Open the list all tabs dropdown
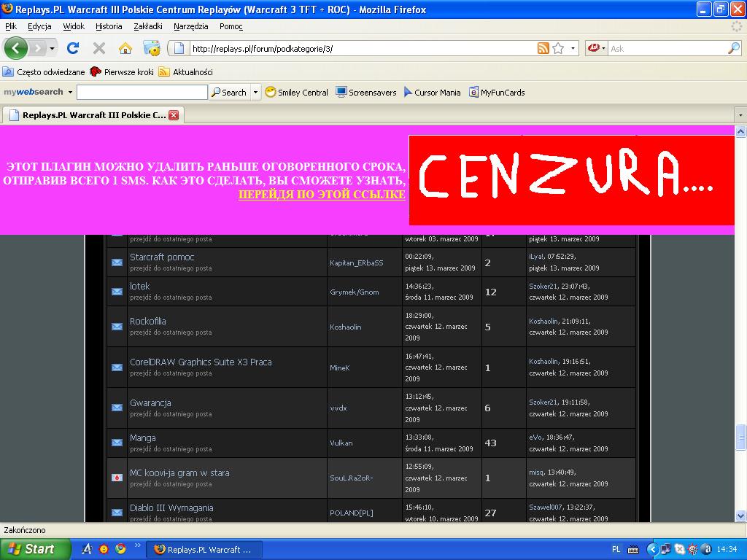 click(x=740, y=115)
